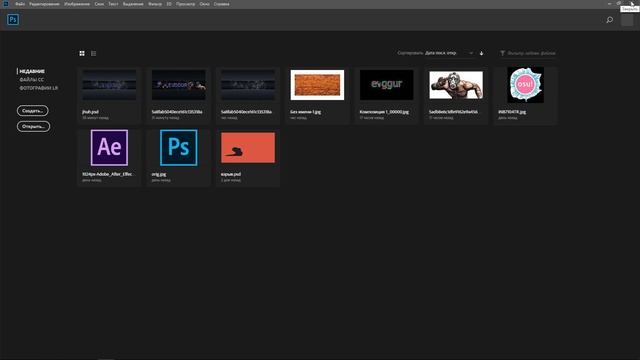Viewport: 640px width, 360px height.
Task: Click the small Ps icon in title bar
Action: click(6, 4)
